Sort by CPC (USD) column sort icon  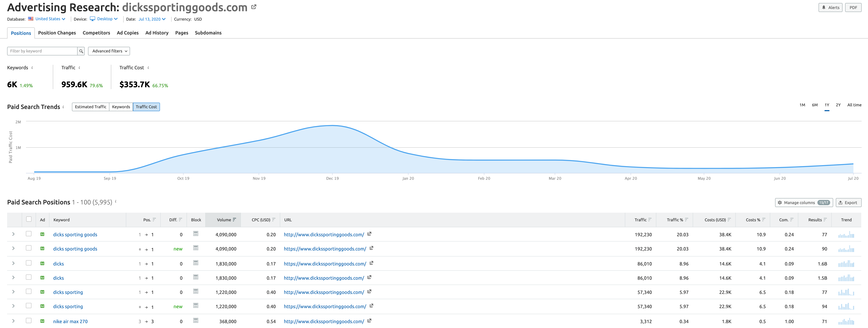coord(274,220)
